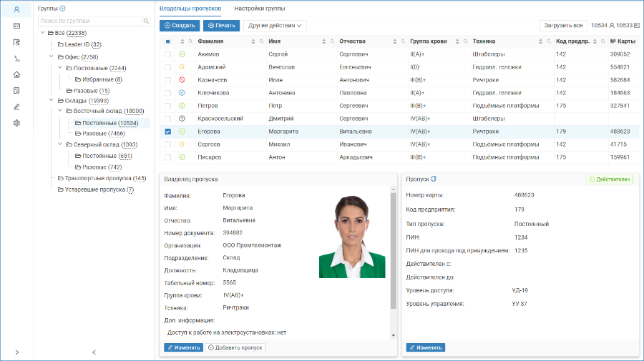The width and height of the screenshot is (644, 361).
Task: Click the photo of Егорова
Action: 352,237
